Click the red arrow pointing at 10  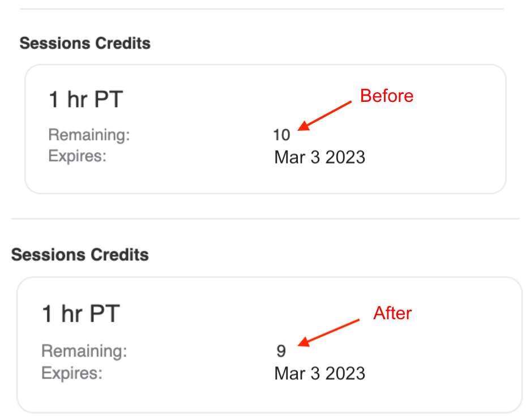click(x=327, y=115)
